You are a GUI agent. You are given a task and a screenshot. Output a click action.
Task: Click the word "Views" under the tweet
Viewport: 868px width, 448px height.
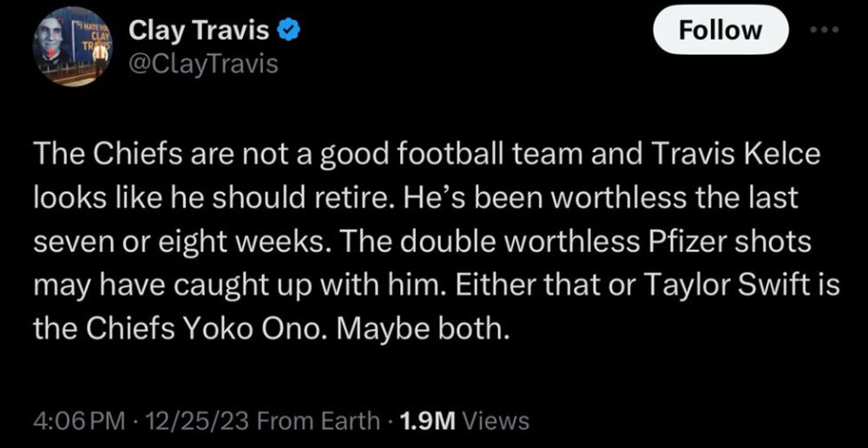click(496, 421)
